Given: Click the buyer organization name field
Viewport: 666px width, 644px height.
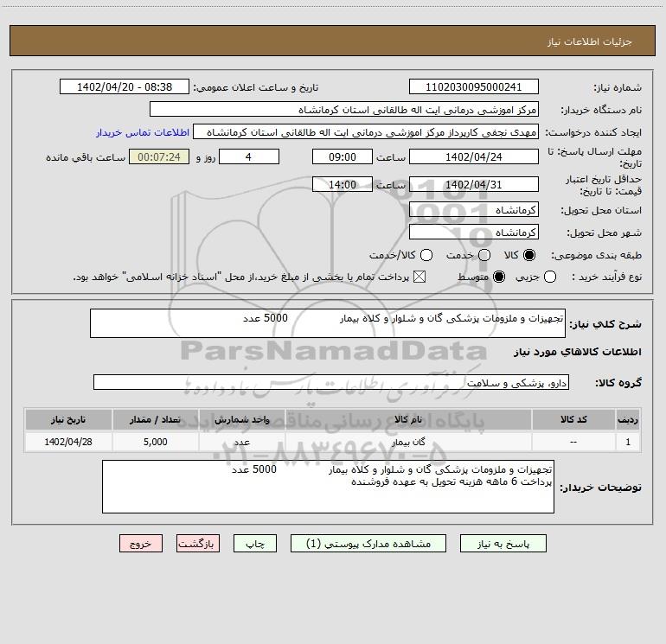Looking at the screenshot, I should point(344,109).
